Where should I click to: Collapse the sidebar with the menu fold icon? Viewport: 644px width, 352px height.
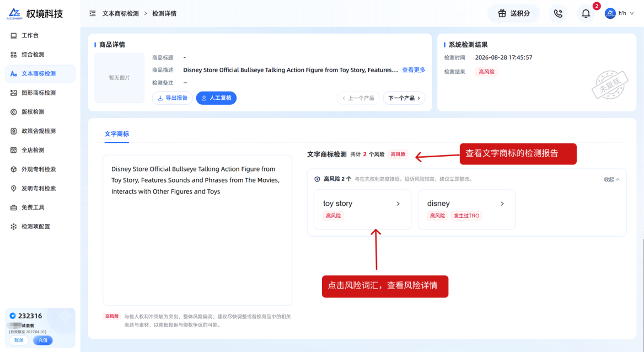click(x=93, y=14)
